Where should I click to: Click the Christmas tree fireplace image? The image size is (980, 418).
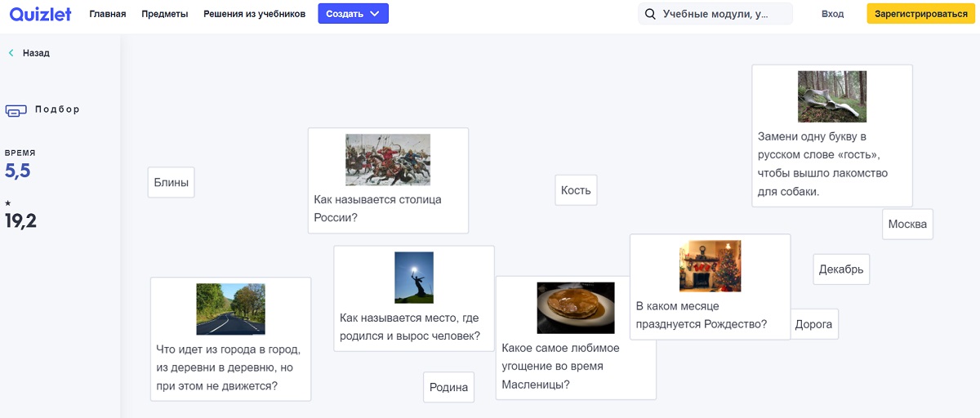[710, 266]
